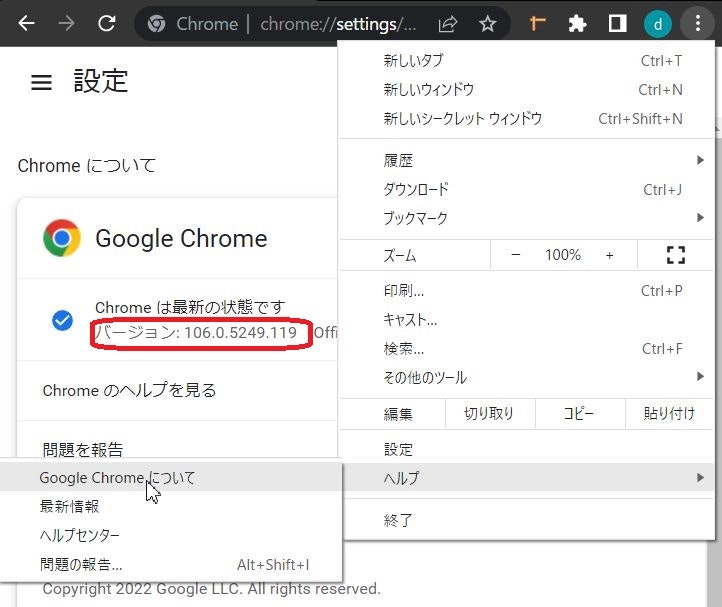
Task: Click コピー in the edit row
Action: [x=579, y=414]
